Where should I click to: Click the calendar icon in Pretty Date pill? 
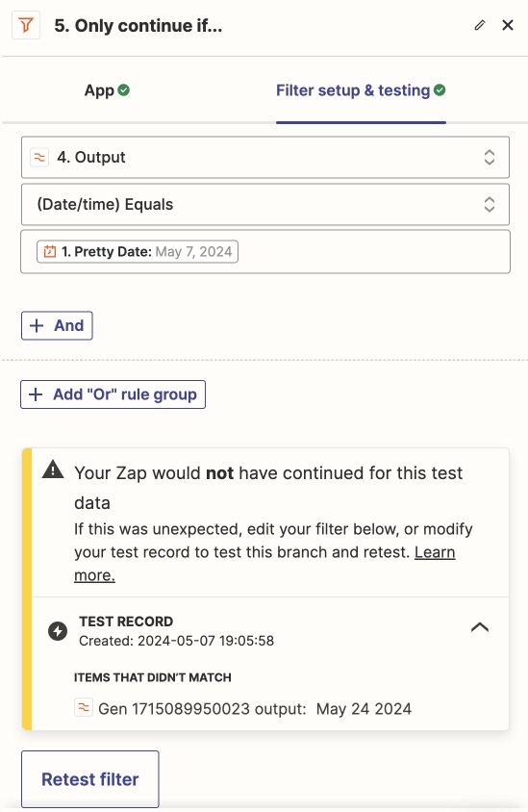coord(50,252)
